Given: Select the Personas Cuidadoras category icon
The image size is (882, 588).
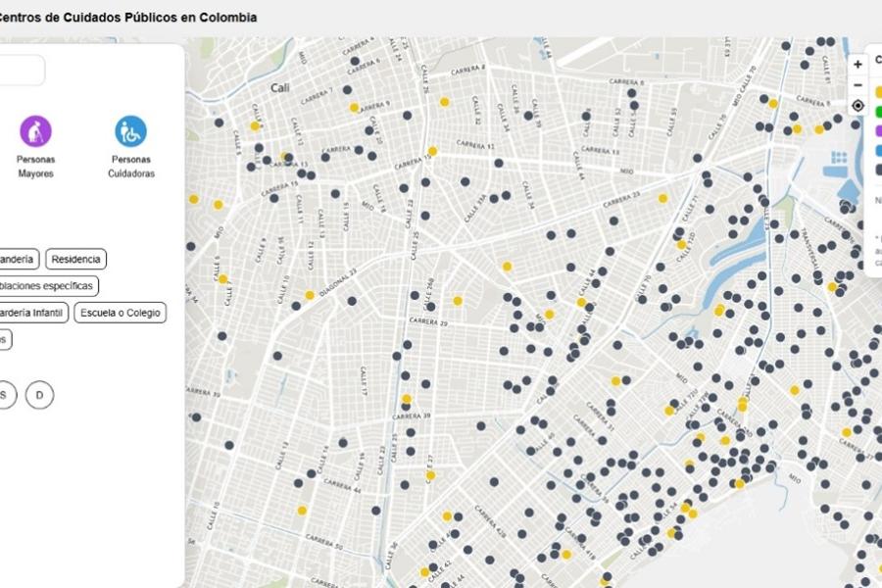Looking at the screenshot, I should [130, 131].
